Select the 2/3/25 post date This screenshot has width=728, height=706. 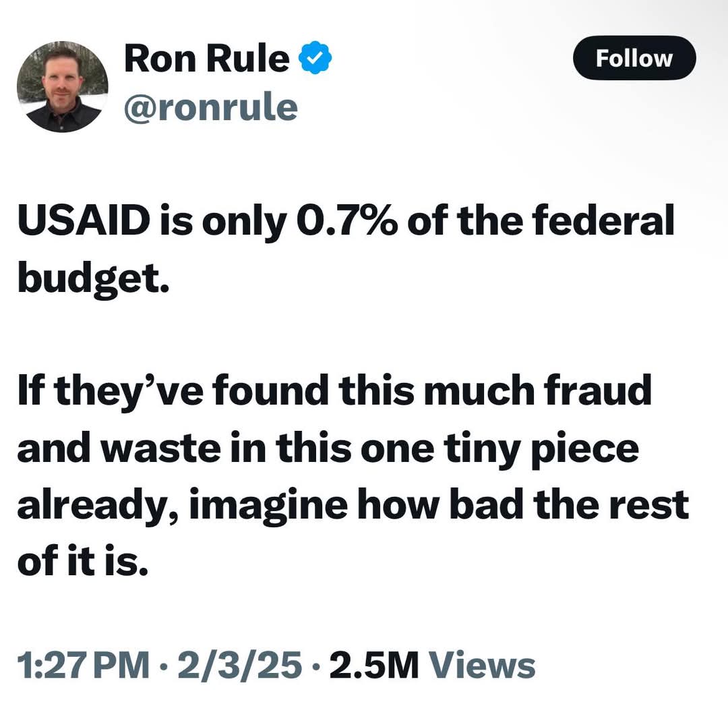[239, 665]
